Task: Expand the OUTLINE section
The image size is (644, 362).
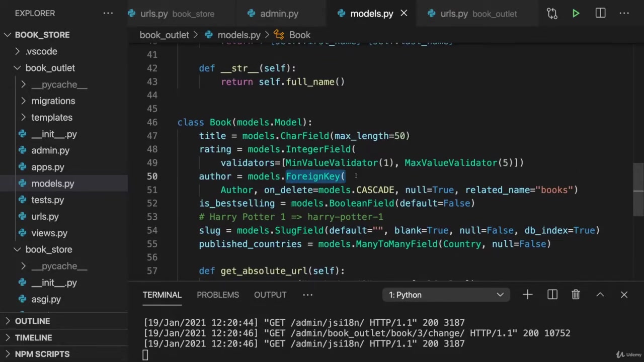Action: click(x=32, y=321)
